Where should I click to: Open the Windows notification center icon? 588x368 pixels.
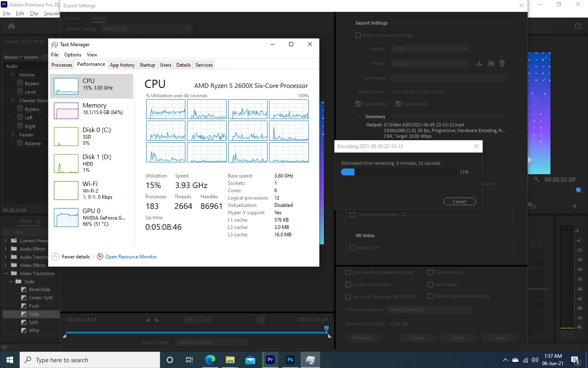coord(575,360)
